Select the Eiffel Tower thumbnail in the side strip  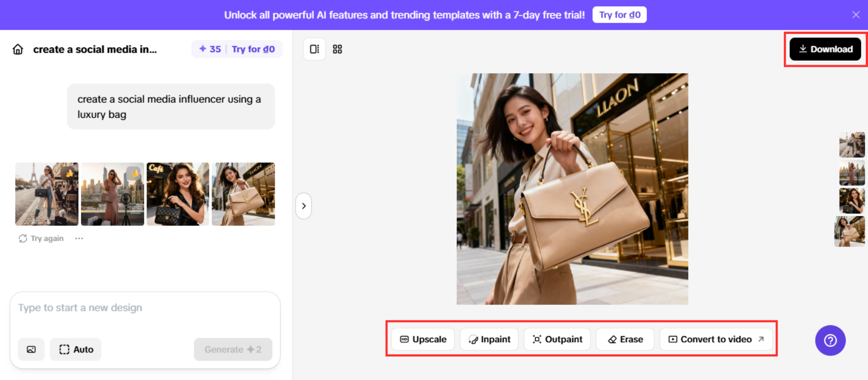point(852,145)
